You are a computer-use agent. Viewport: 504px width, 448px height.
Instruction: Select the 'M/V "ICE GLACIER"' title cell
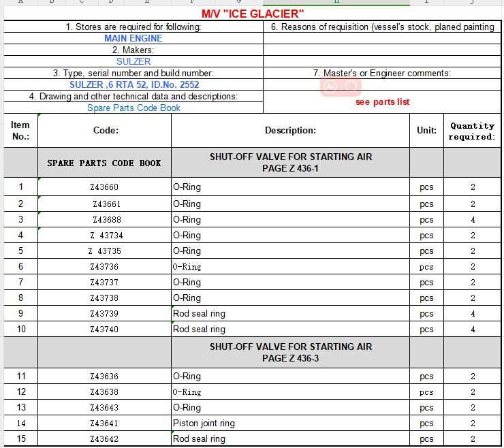[253, 14]
